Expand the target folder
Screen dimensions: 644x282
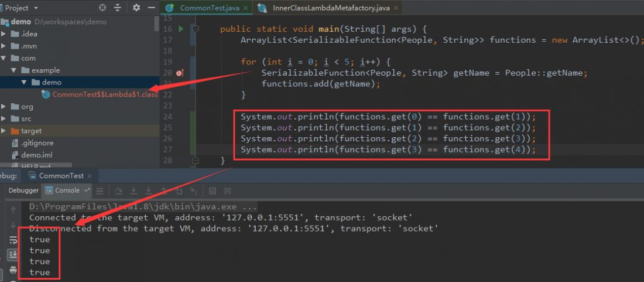[4, 131]
